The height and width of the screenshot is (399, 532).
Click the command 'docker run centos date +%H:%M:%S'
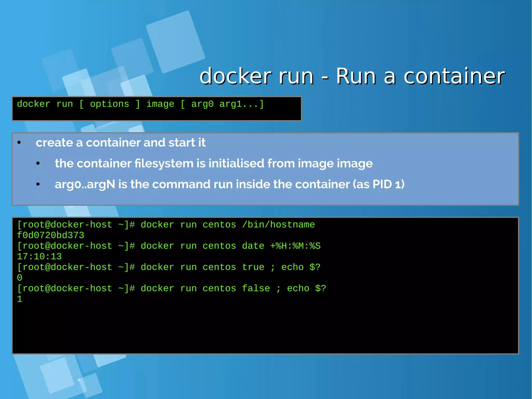click(x=230, y=246)
